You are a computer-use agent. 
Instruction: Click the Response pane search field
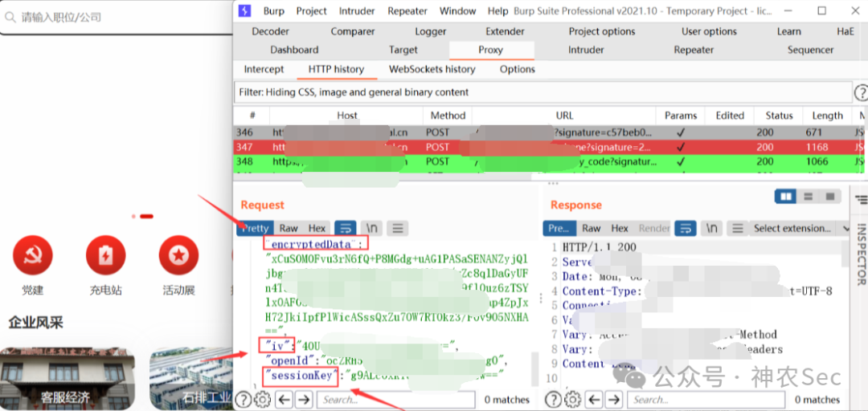tap(707, 399)
